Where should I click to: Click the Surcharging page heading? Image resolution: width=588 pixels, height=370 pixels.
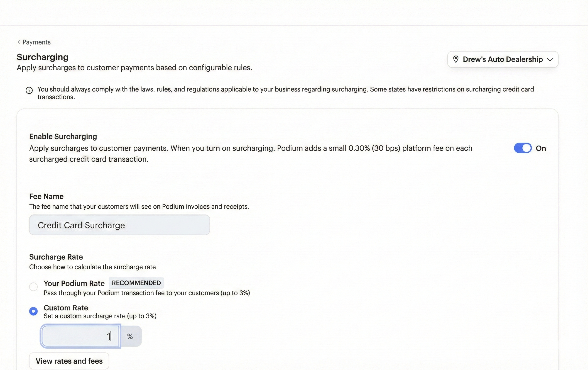tap(42, 57)
